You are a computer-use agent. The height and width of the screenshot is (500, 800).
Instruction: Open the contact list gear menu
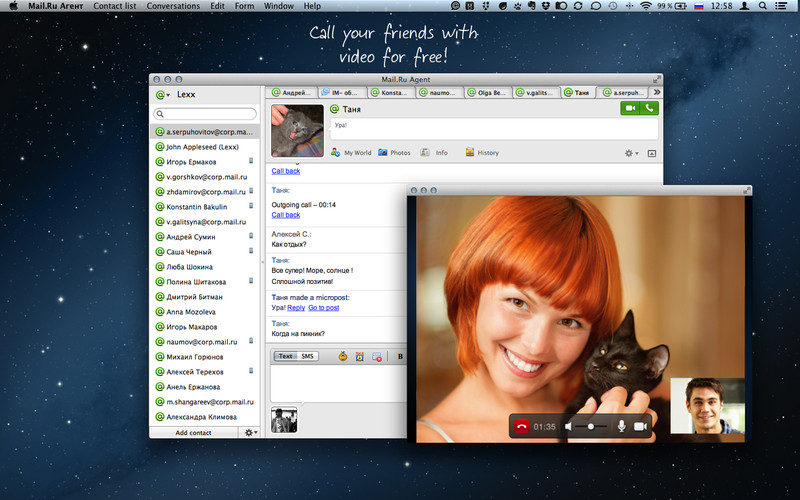click(251, 432)
